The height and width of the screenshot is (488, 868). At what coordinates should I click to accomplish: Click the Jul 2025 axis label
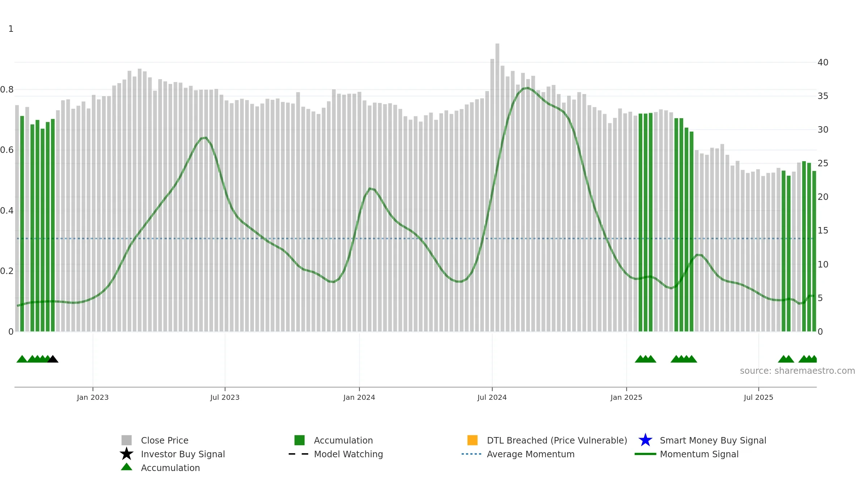pos(758,397)
